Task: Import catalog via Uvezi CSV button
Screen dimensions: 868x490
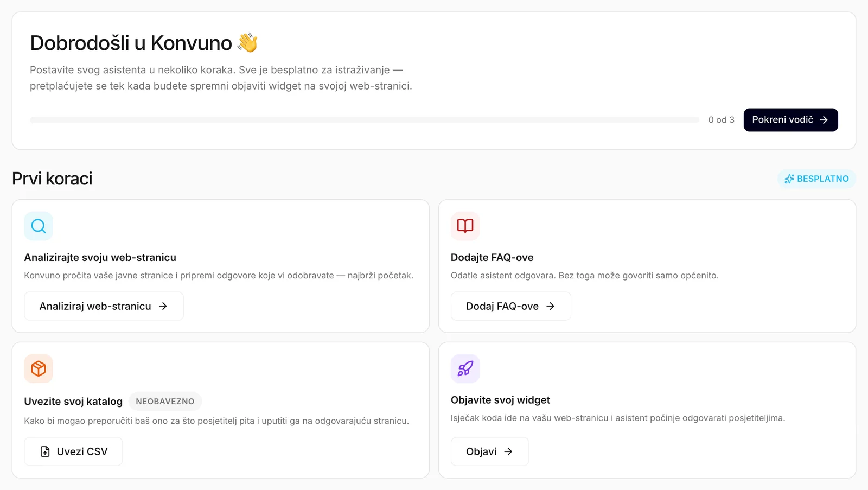Action: [73, 451]
